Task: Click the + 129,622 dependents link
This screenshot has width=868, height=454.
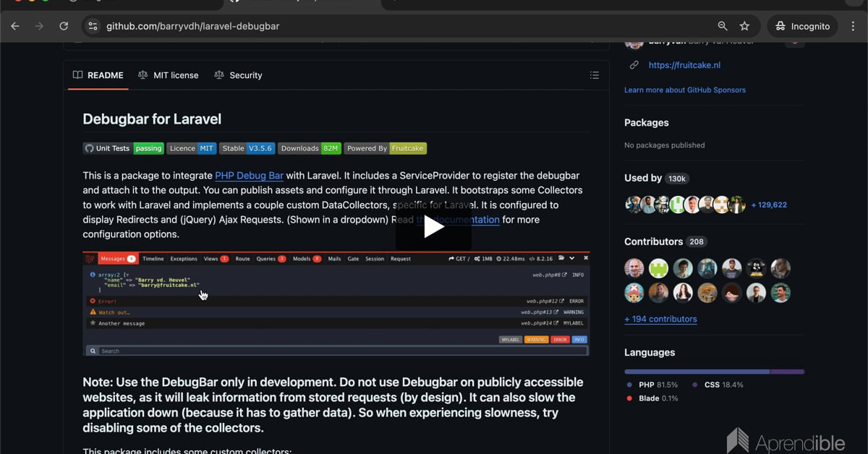Action: tap(769, 205)
